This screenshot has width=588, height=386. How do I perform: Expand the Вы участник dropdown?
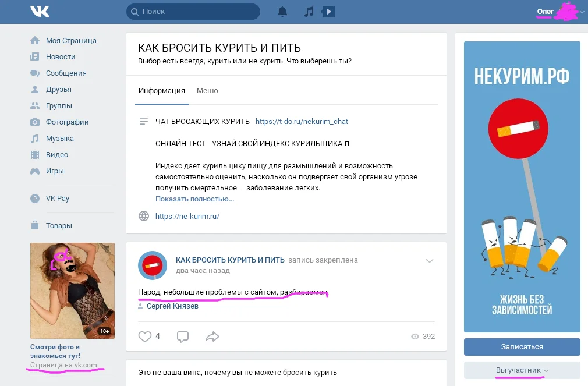(x=522, y=370)
